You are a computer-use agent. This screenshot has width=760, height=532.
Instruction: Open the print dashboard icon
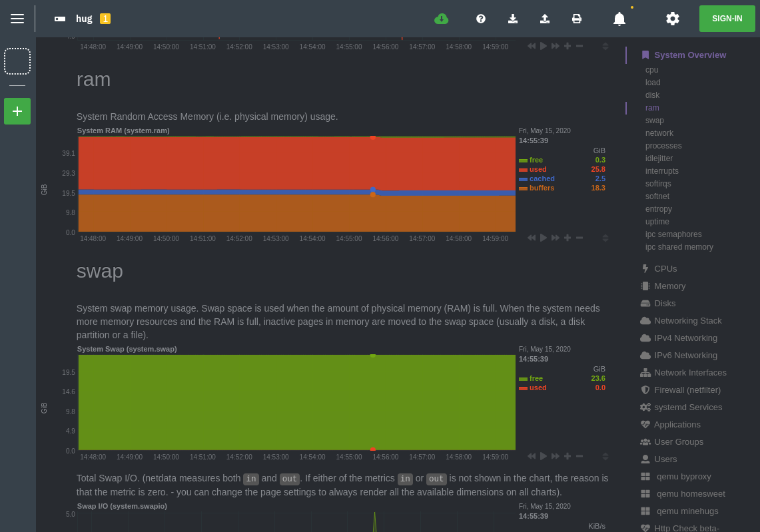577,19
